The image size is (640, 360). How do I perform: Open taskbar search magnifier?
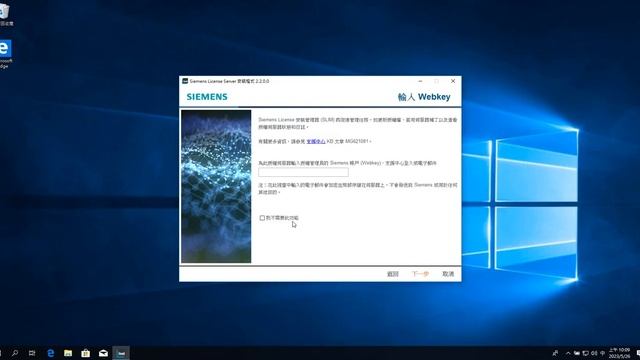[x=15, y=353]
